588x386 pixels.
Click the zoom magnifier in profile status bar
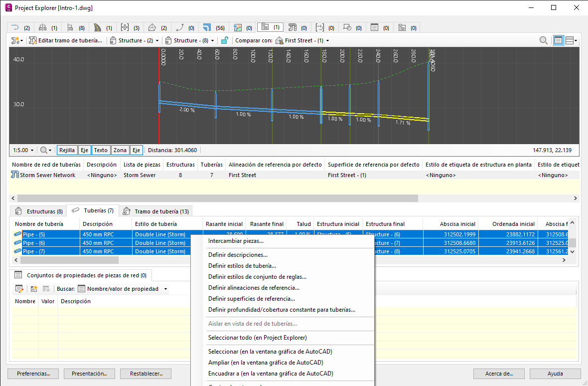click(44, 150)
